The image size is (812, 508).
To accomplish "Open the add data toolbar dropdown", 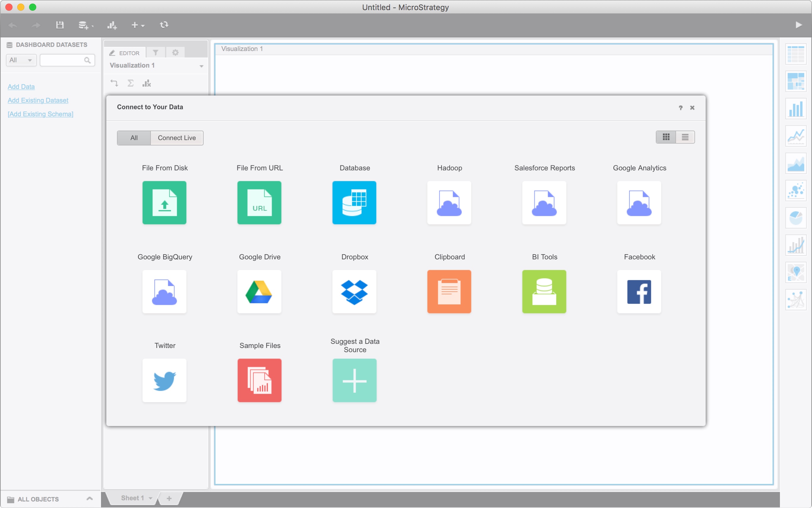I will point(86,25).
